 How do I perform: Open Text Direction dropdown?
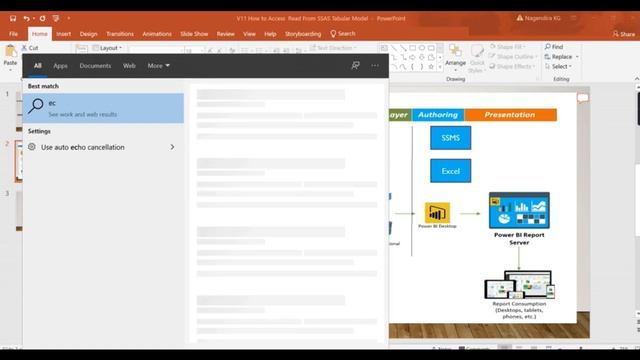click(333, 48)
